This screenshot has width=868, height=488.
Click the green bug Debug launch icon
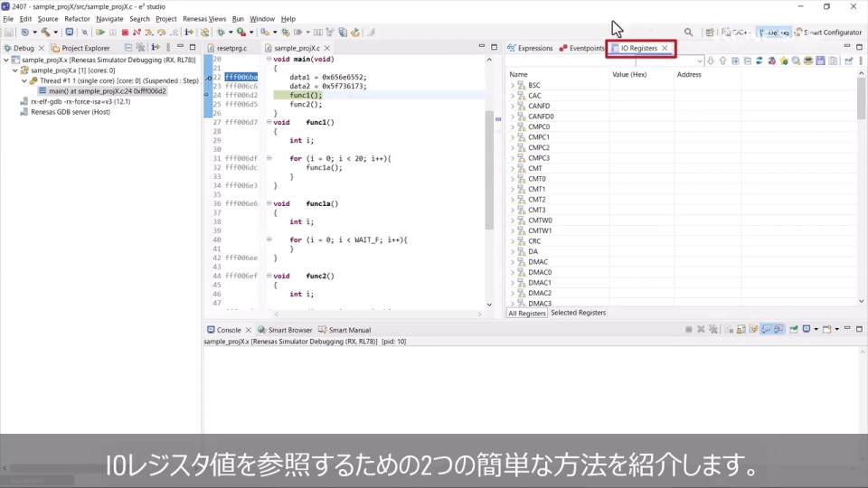[x=221, y=33]
